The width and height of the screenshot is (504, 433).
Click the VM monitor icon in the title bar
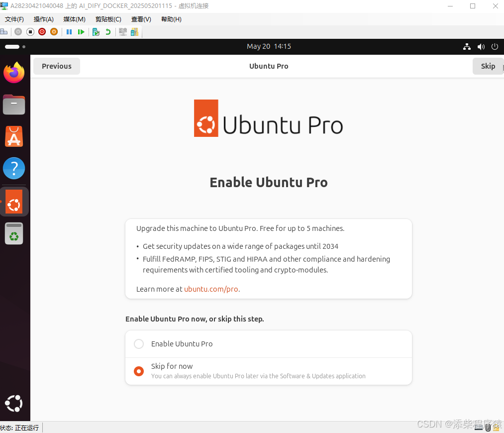point(4,6)
